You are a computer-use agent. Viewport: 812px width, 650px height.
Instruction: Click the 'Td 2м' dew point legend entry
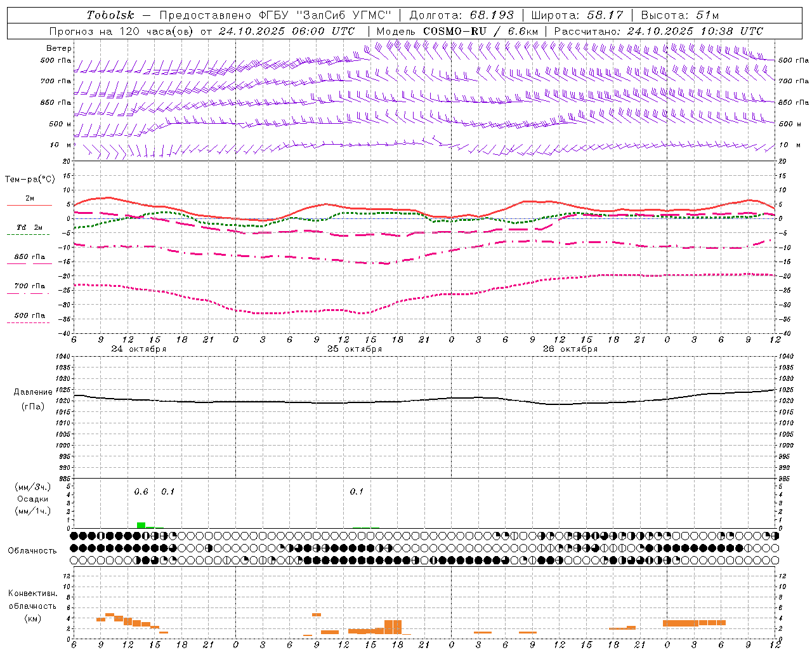coord(30,227)
